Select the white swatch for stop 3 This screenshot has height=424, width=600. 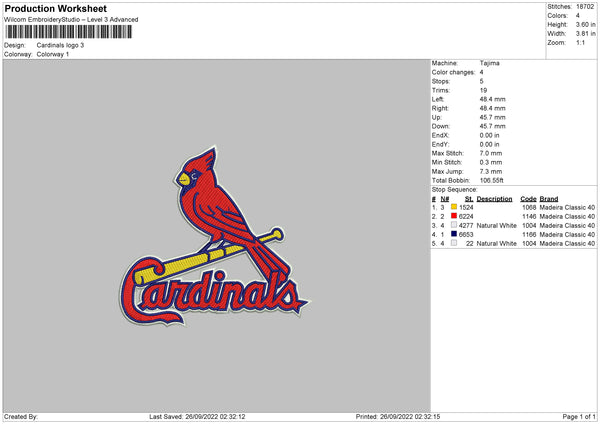tap(454, 225)
